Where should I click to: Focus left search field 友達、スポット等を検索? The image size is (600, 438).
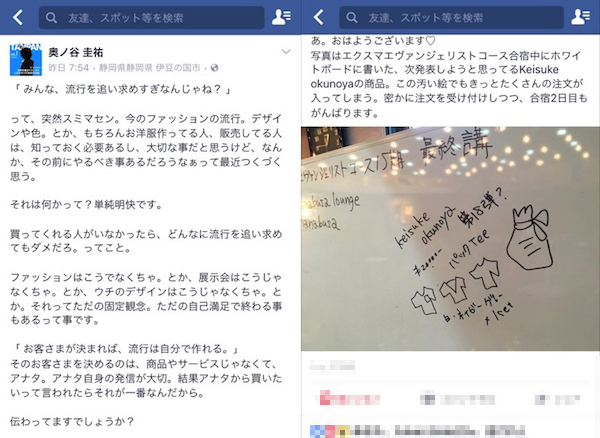pyautogui.click(x=152, y=18)
